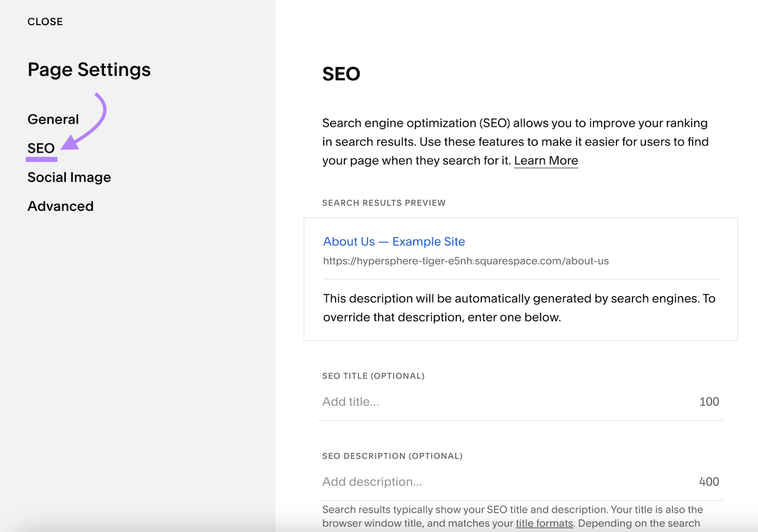Click the SEARCH RESULTS PREVIEW heading
Image resolution: width=758 pixels, height=532 pixels.
[383, 203]
